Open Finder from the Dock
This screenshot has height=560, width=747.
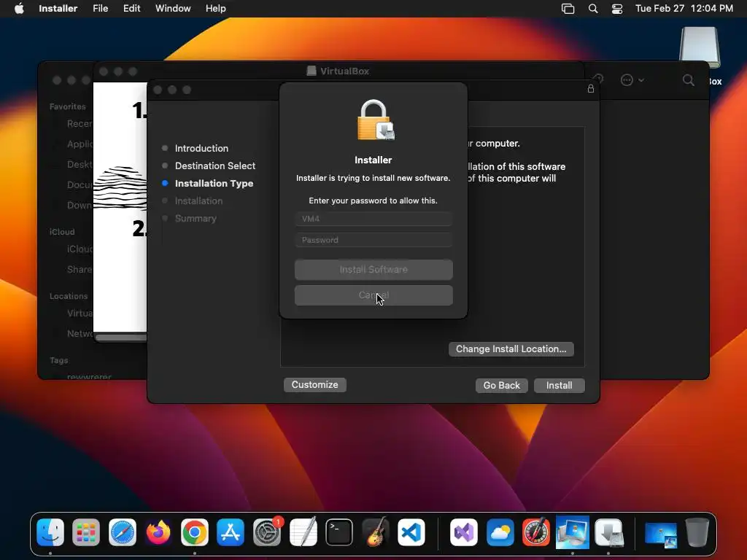click(50, 532)
